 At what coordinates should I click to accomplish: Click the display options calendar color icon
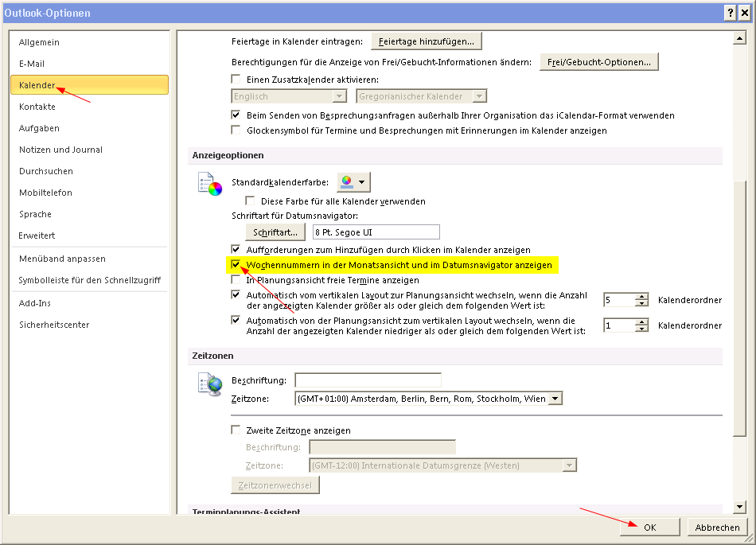pos(210,184)
